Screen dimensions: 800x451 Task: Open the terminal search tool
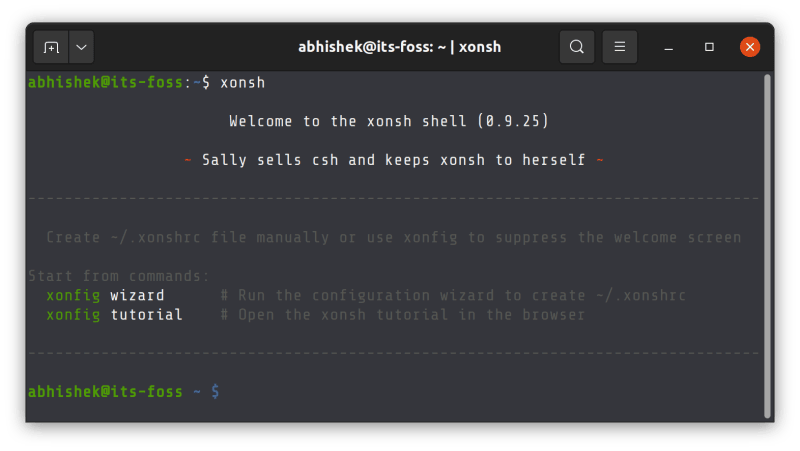click(577, 47)
